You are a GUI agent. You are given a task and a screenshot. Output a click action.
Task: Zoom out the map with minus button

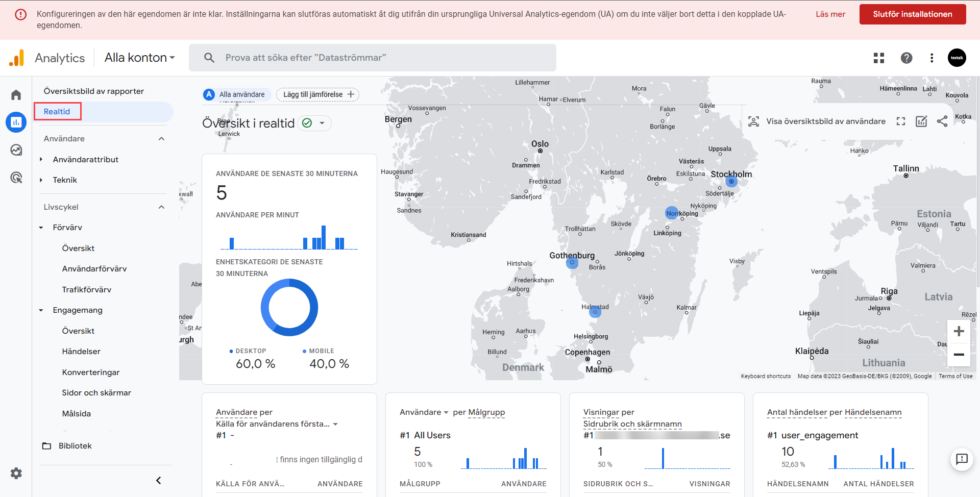(x=959, y=355)
